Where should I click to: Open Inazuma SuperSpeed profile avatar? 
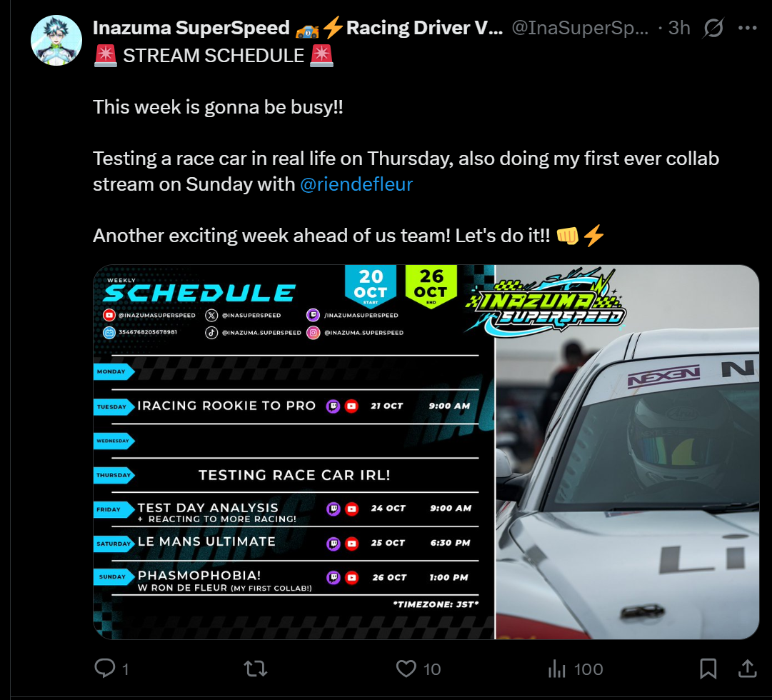point(56,41)
